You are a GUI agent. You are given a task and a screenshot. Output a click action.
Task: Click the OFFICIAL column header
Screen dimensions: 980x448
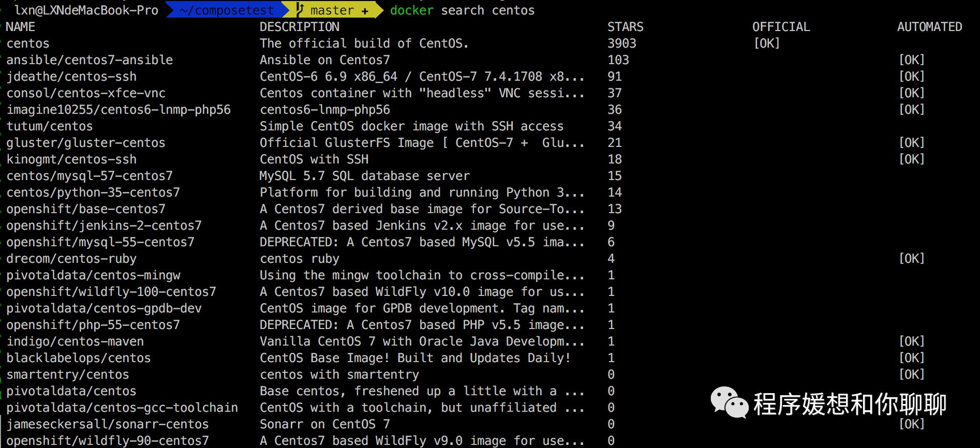click(781, 27)
